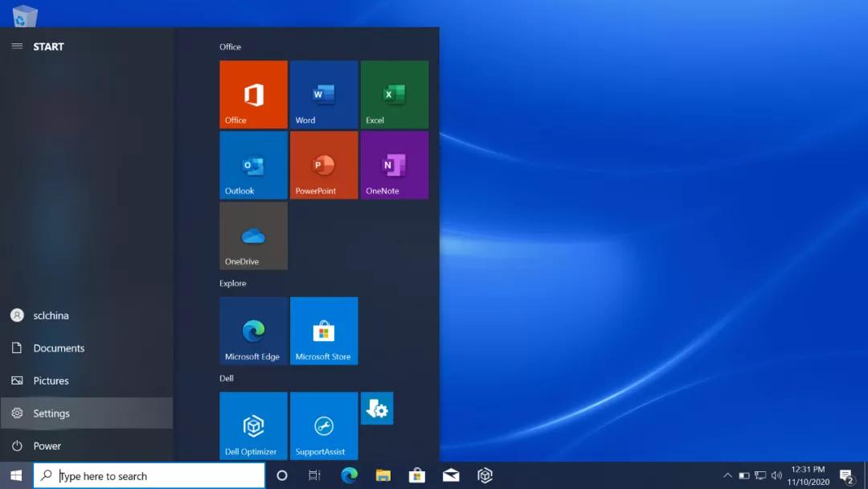Launch the Dell Optimizer tile

click(x=253, y=425)
